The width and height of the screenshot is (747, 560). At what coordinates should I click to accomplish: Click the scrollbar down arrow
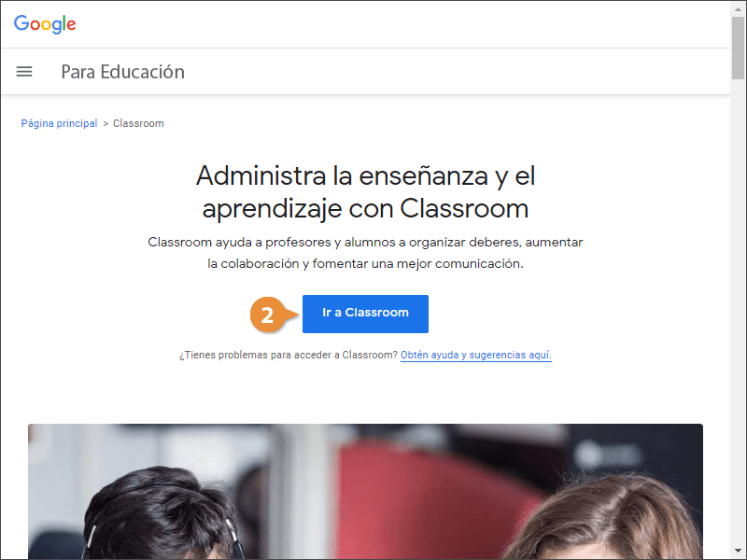click(x=738, y=551)
